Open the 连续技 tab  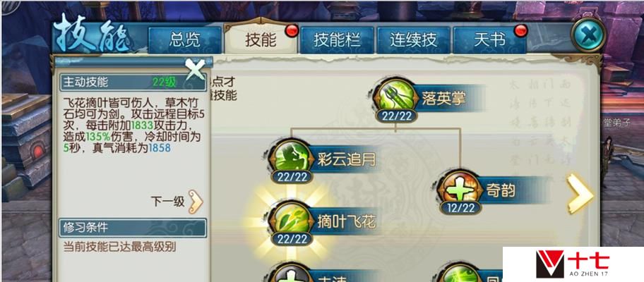click(414, 40)
